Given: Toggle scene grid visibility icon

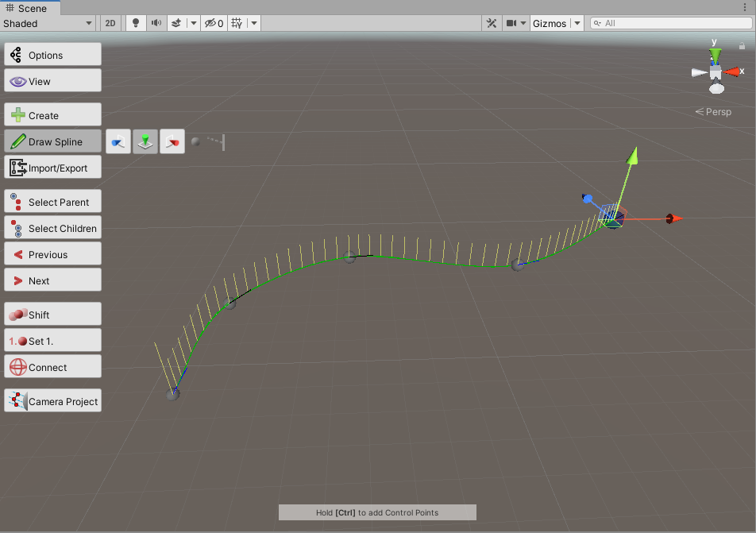Looking at the screenshot, I should (x=237, y=23).
